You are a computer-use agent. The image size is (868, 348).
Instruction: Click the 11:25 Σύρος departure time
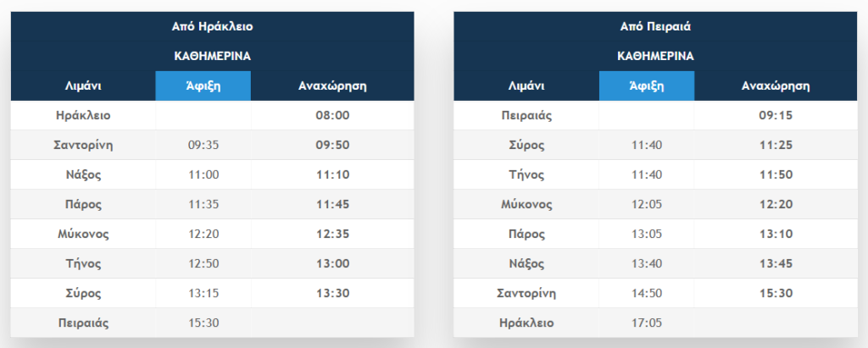point(776,145)
